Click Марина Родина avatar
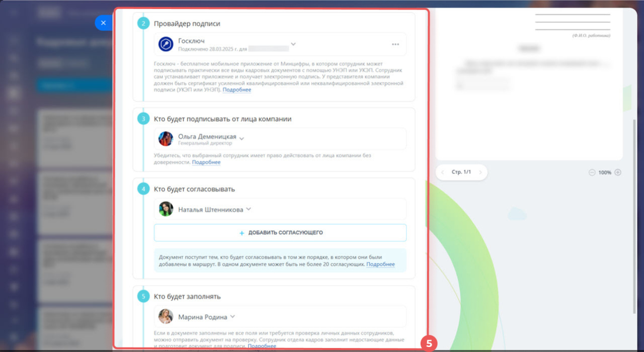 [x=166, y=317]
